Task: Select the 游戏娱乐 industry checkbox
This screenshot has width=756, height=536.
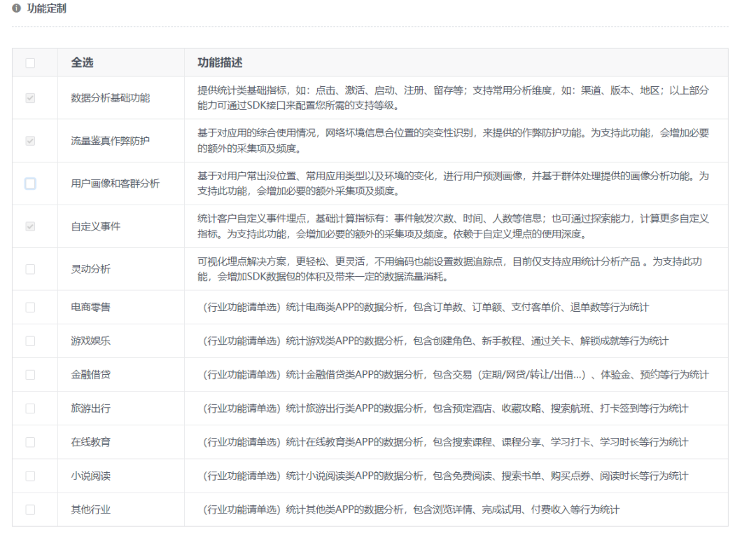Action: (x=30, y=341)
